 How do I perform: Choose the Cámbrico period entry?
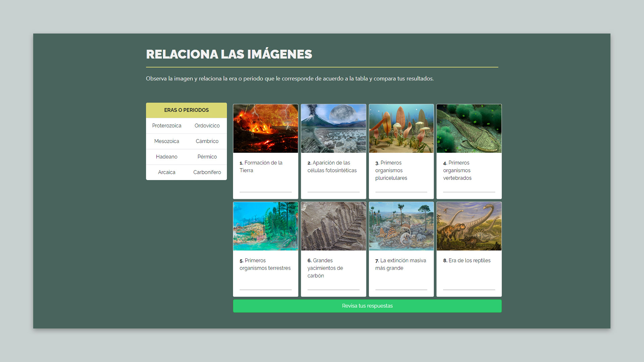[x=207, y=141]
